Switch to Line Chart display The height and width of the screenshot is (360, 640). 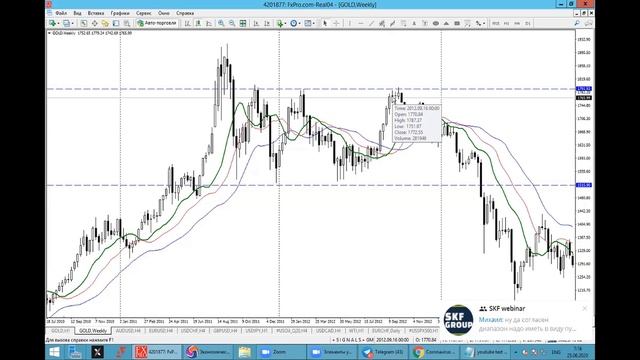pos(209,23)
